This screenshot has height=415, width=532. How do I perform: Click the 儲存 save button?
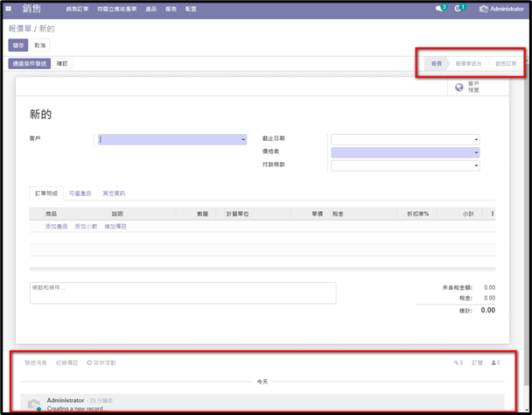click(18, 46)
